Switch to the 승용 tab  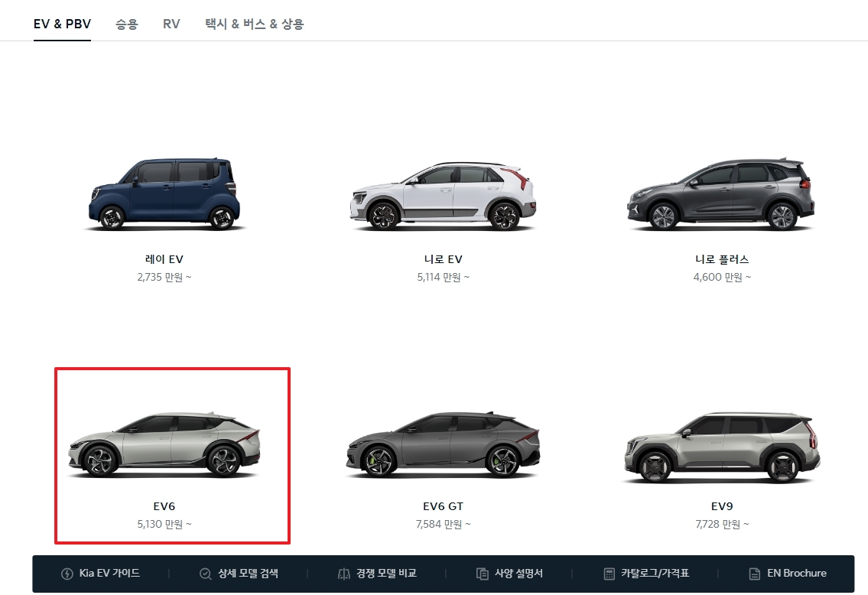126,24
